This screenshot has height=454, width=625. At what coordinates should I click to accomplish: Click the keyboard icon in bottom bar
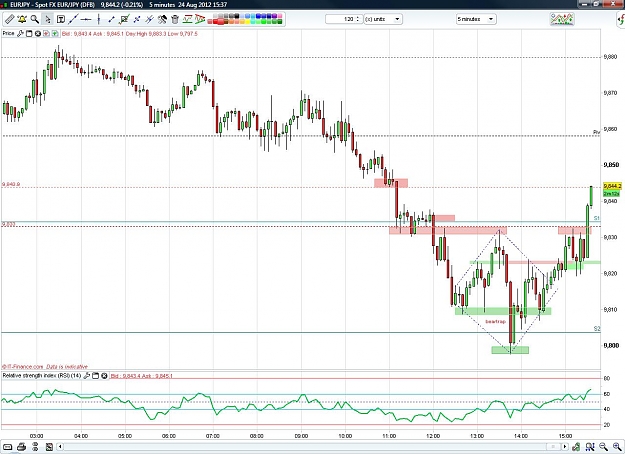(x=8, y=446)
